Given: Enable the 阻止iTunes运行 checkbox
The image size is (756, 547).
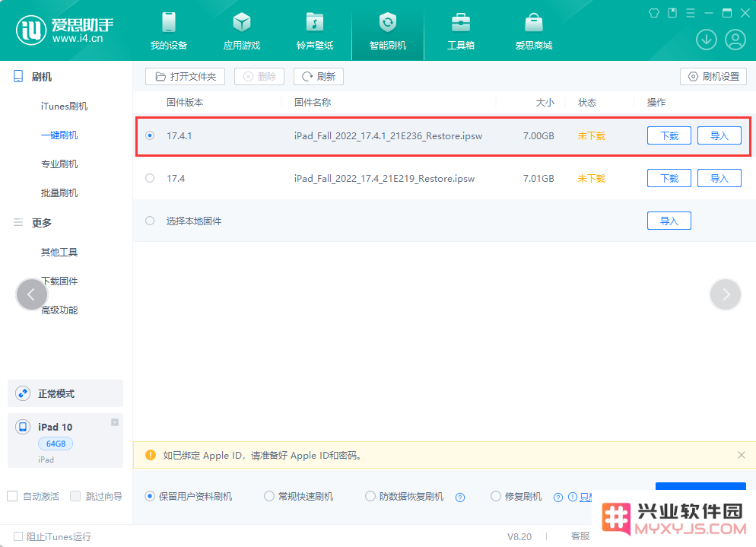Looking at the screenshot, I should [18, 536].
